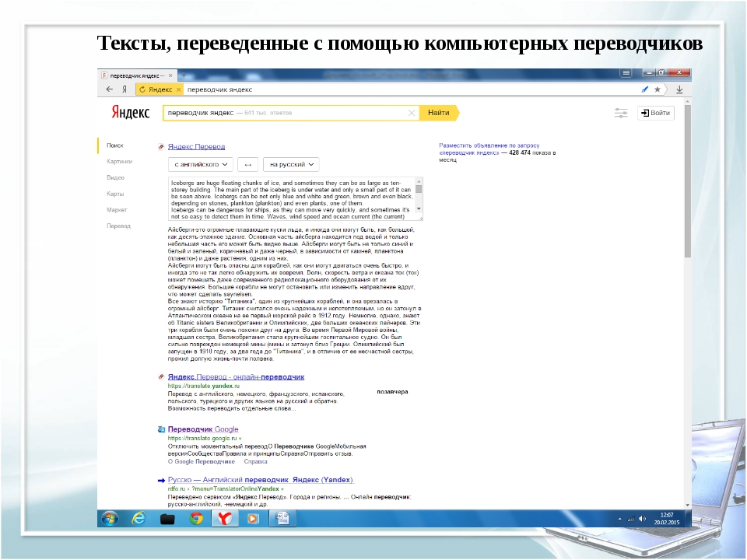Open the Word document taskbar icon
Screen dimensions: 747x560
(x=282, y=518)
